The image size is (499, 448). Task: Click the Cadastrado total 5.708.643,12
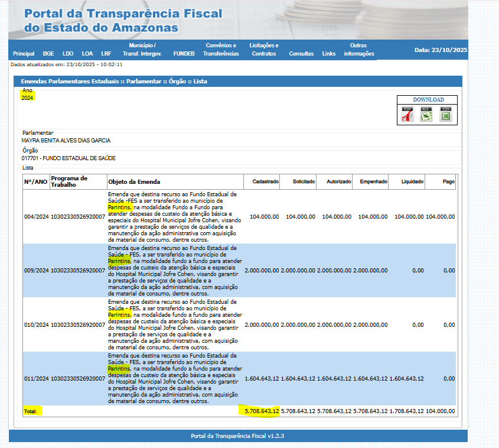262,411
